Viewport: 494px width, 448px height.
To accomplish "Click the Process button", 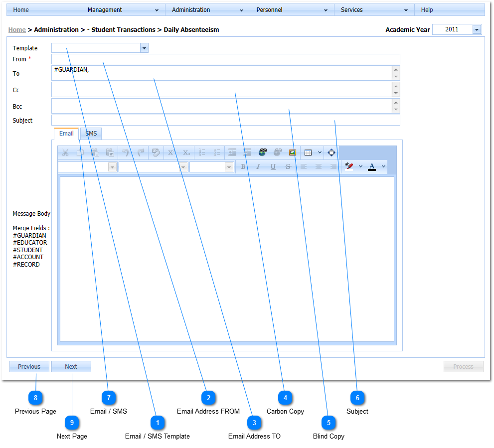I will point(463,367).
